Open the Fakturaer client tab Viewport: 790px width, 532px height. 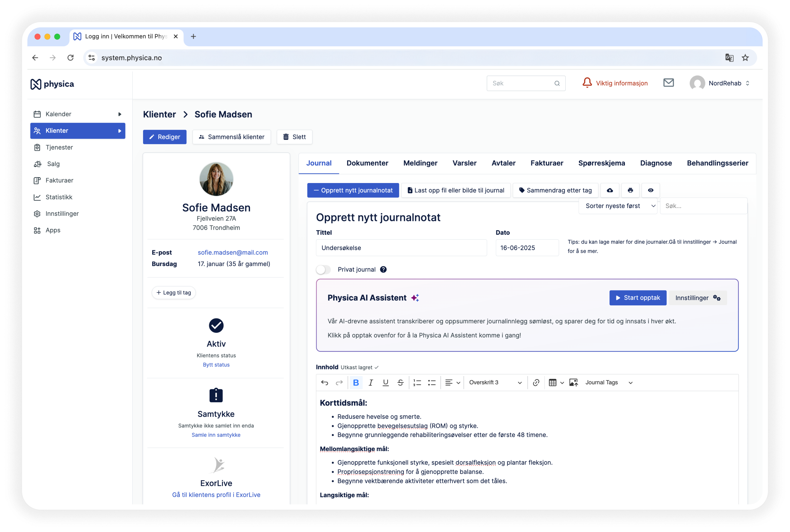[x=547, y=163]
